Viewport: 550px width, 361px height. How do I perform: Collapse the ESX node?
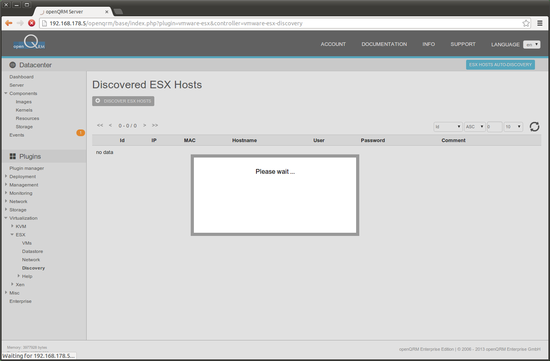coord(12,235)
